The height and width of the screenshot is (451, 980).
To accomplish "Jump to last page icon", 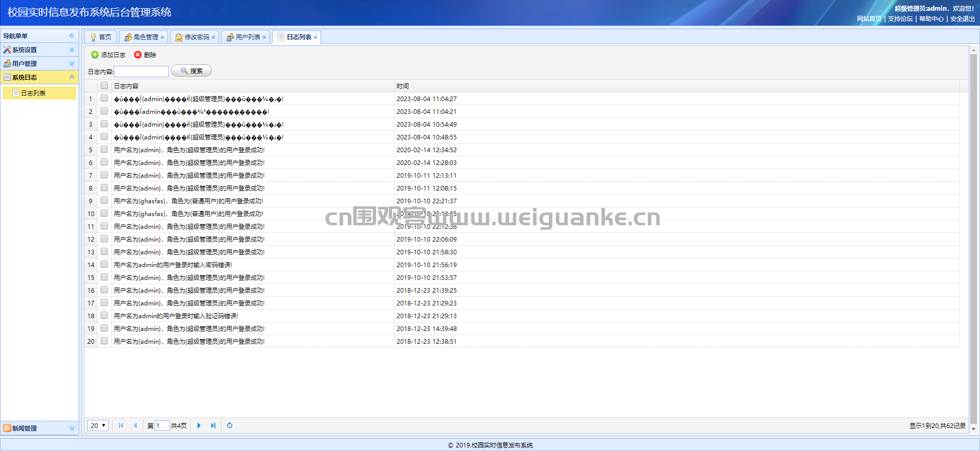I will pyautogui.click(x=213, y=425).
